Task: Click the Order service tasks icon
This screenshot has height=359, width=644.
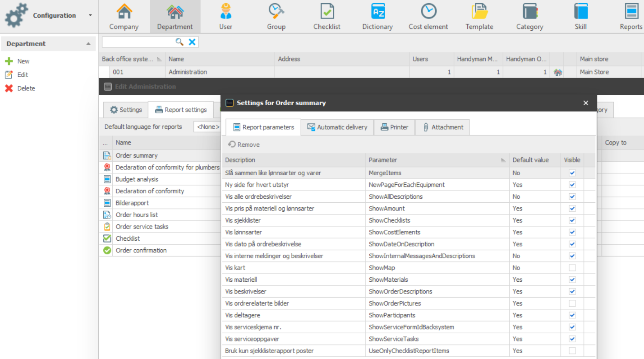Action: pos(107,227)
